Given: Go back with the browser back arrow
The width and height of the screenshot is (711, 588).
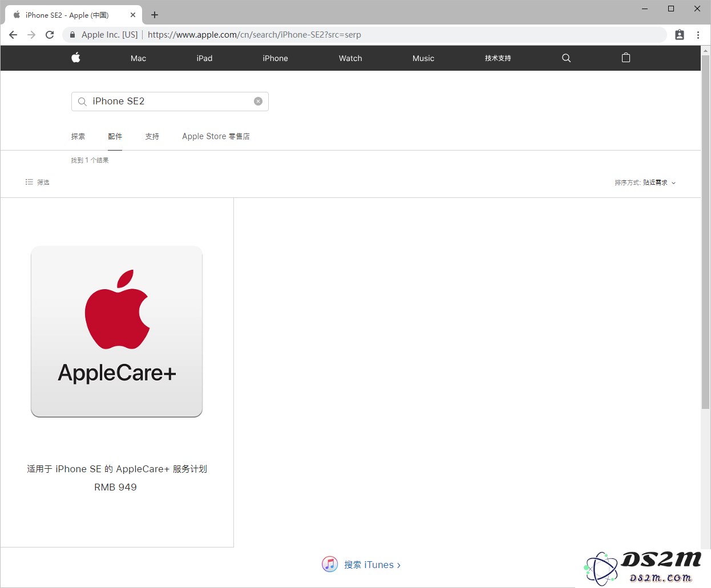Looking at the screenshot, I should click(x=13, y=35).
